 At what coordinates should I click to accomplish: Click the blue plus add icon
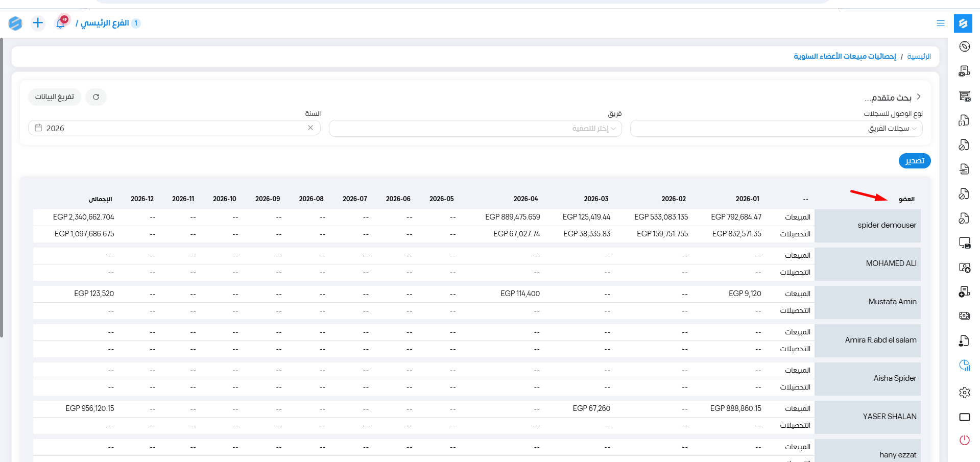click(x=38, y=23)
